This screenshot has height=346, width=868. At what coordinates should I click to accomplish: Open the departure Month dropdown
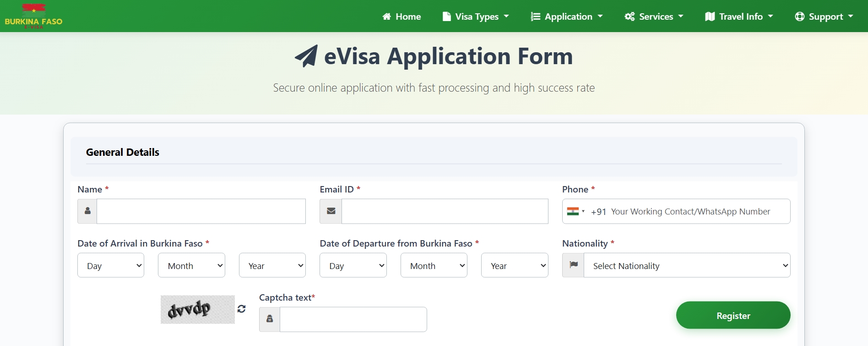pyautogui.click(x=434, y=265)
